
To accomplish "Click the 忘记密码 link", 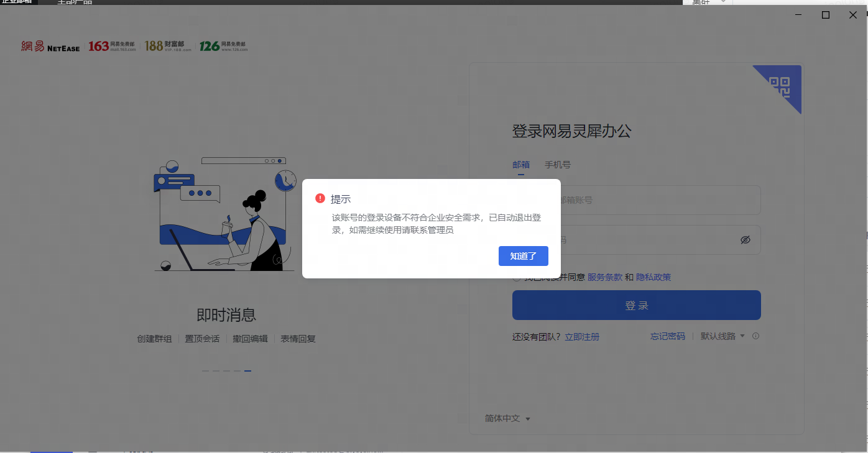I will pyautogui.click(x=668, y=336).
